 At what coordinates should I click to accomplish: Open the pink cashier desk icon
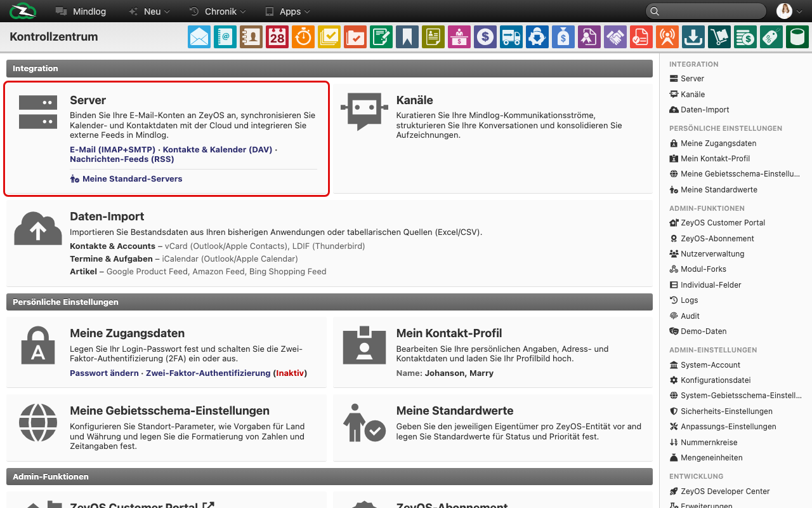(459, 37)
